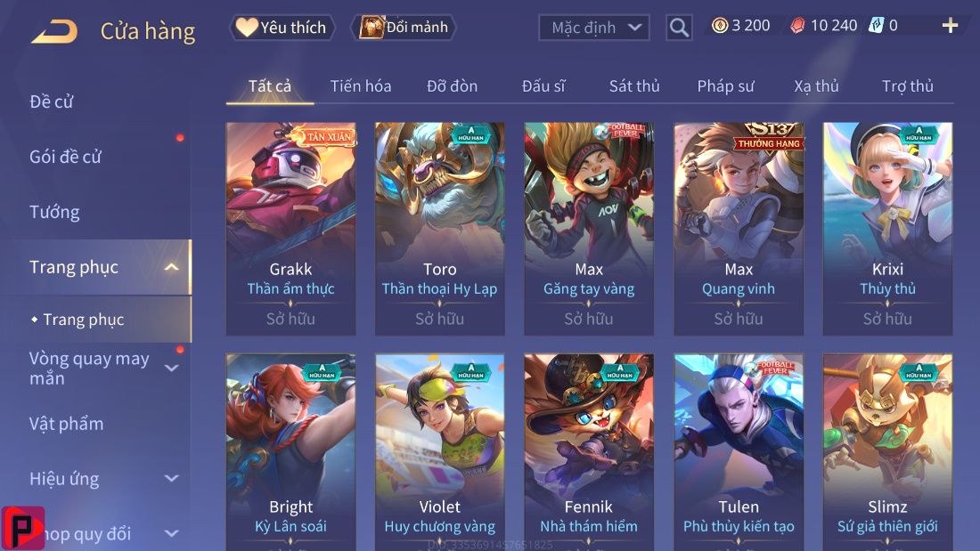Image resolution: width=980 pixels, height=551 pixels.
Task: Switch to the Sát thủ tab
Action: coord(634,86)
